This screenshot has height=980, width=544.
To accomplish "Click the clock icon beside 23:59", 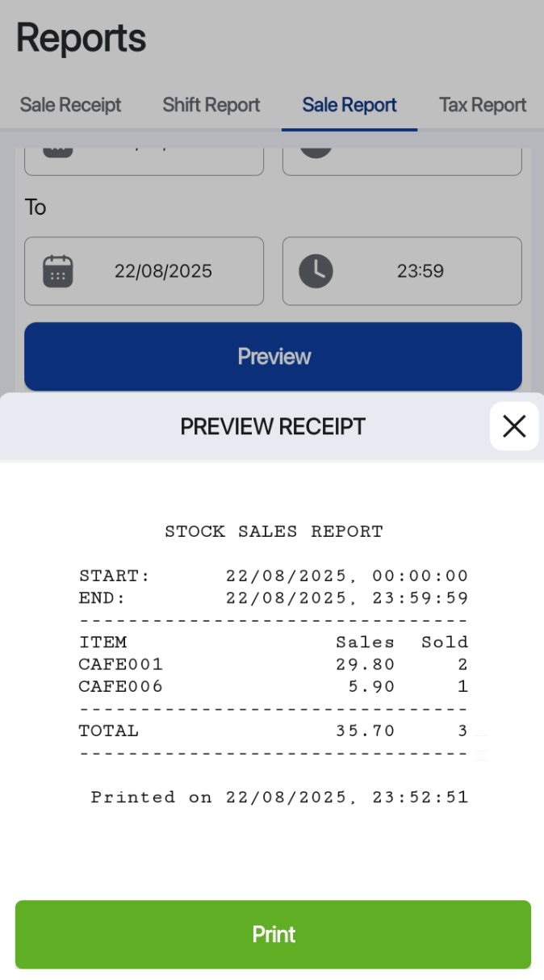I will (x=316, y=271).
